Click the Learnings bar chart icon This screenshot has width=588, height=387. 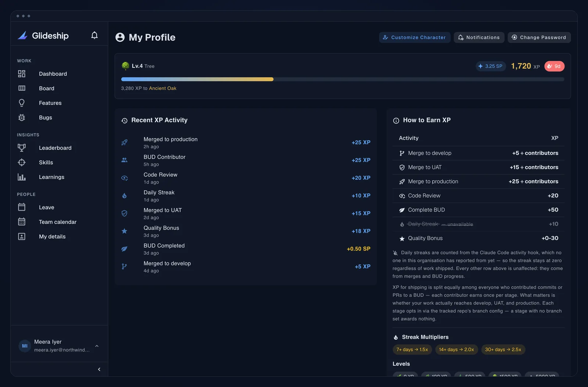click(22, 177)
